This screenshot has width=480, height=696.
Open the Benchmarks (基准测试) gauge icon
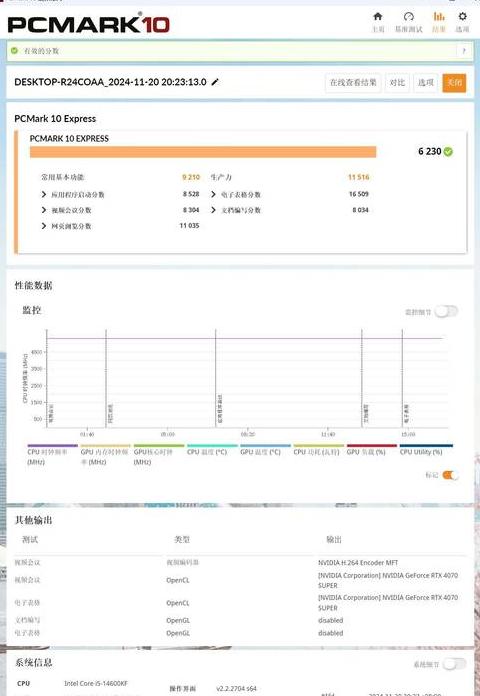409,16
